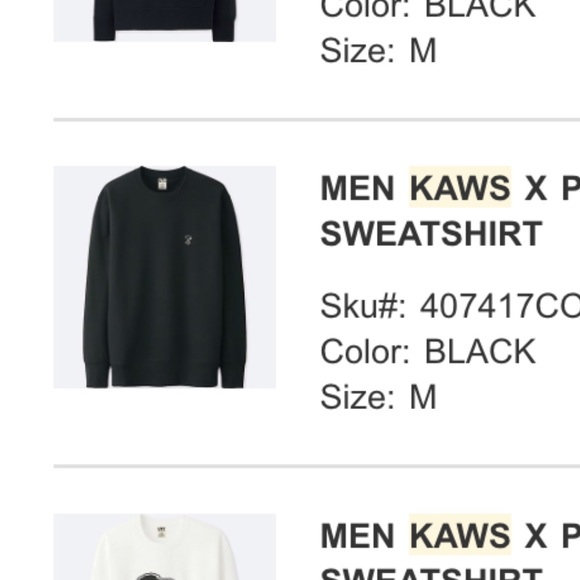580x580 pixels.
Task: Click the small chest logo on black sweatshirt
Action: point(189,240)
